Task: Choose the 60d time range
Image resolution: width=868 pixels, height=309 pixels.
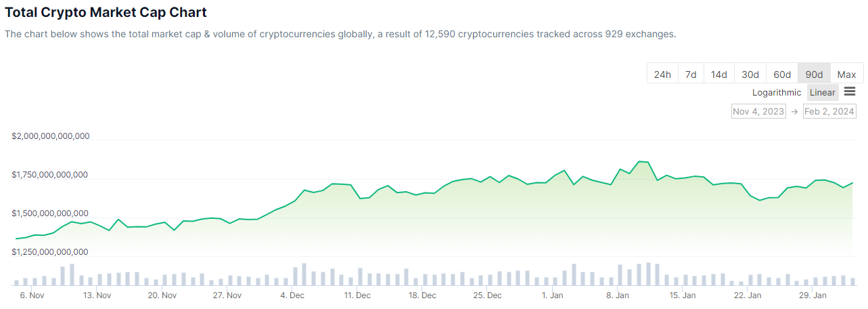Action: pyautogui.click(x=782, y=75)
